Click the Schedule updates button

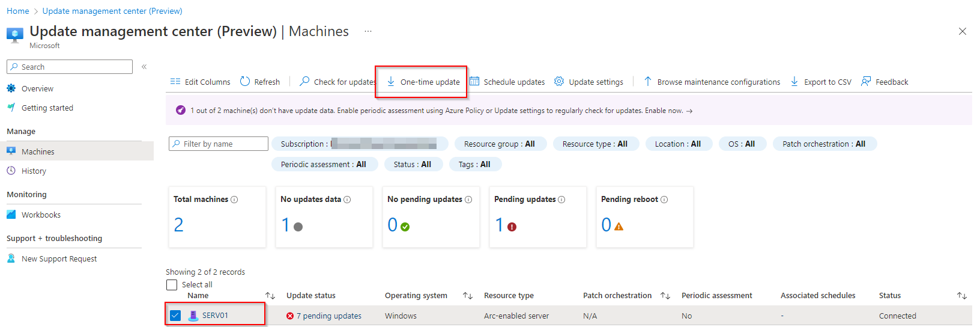507,82
